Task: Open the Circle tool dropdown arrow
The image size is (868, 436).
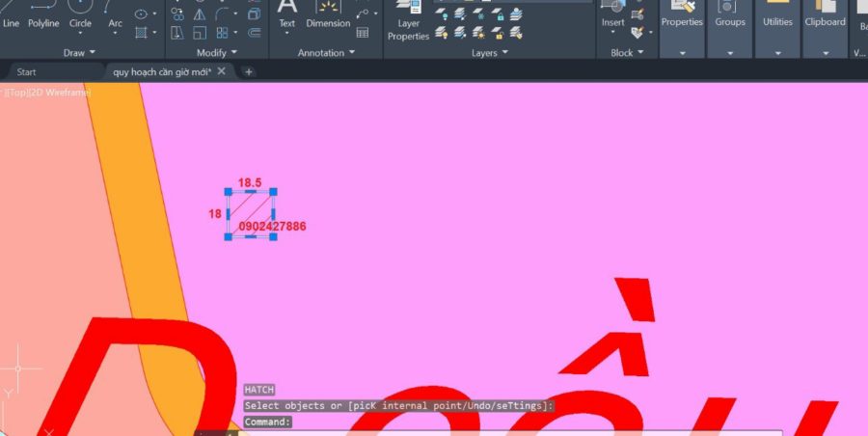Action: coord(80,33)
